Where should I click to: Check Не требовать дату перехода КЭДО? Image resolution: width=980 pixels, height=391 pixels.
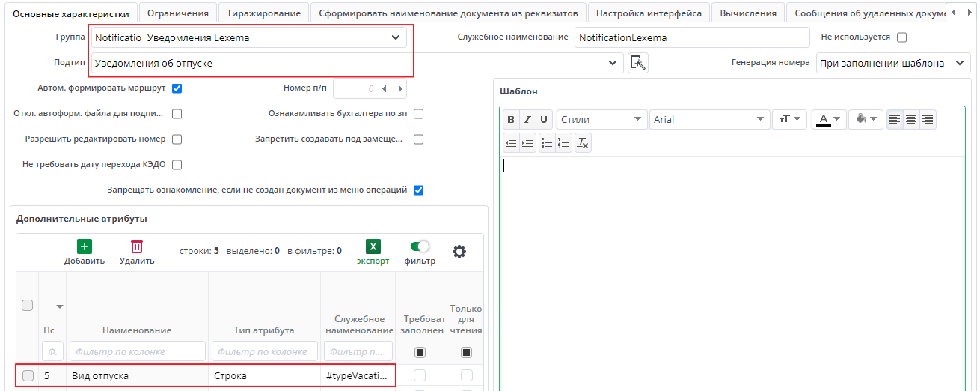[177, 165]
